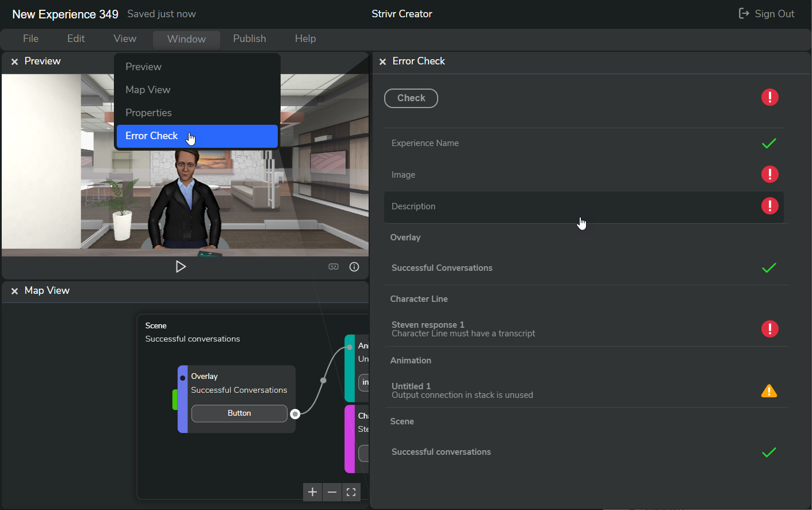Select Error Check in Window dropdown
This screenshot has height=510, width=812.
197,136
